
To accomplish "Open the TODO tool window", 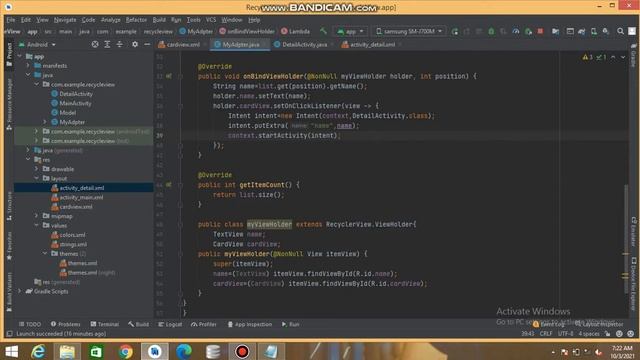I will pyautogui.click(x=30, y=324).
